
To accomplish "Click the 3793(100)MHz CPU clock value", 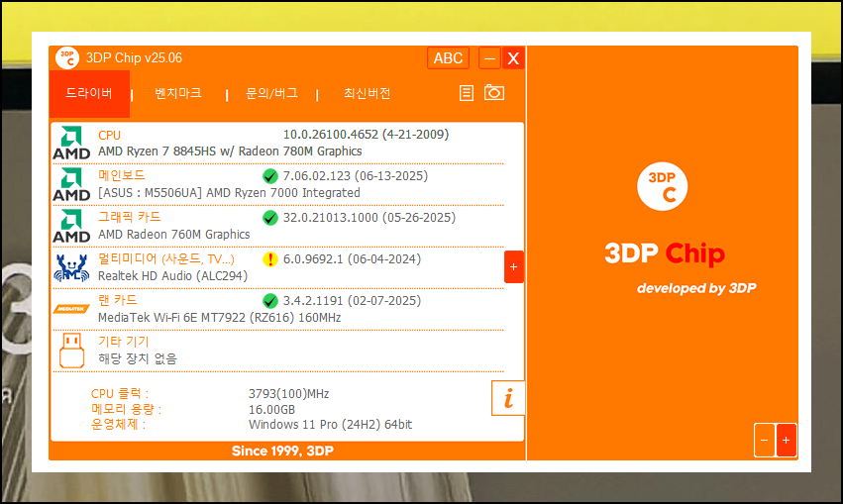I will pyautogui.click(x=288, y=394).
